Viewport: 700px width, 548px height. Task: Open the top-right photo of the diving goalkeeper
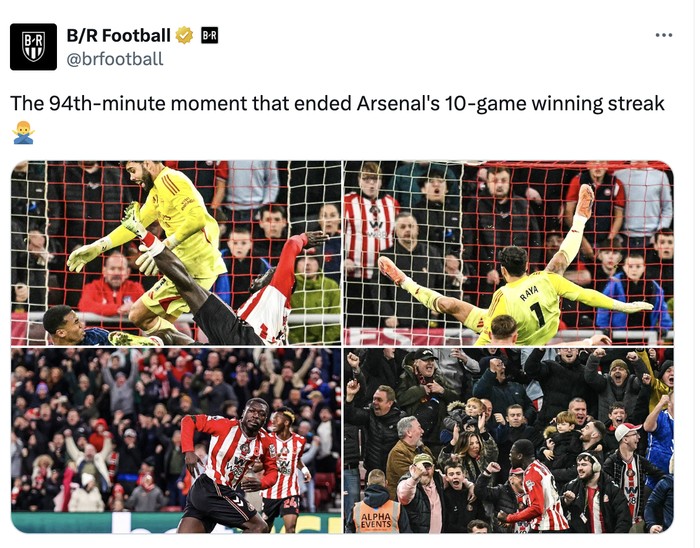pos(508,253)
